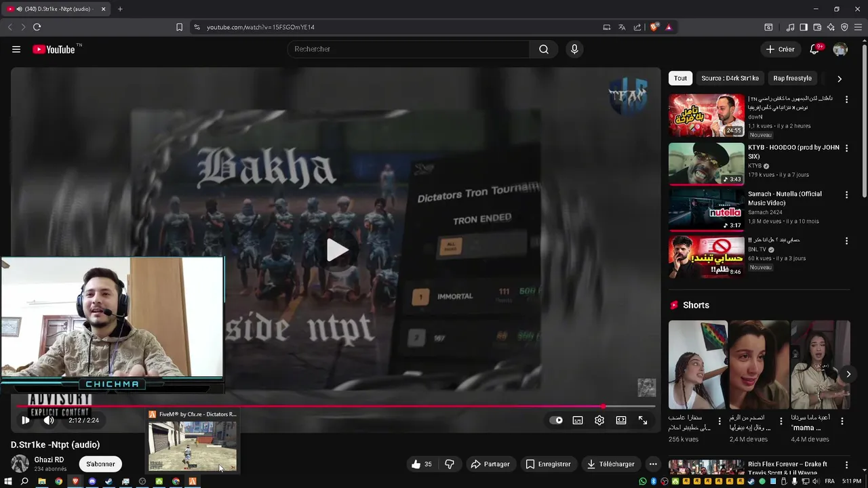The width and height of the screenshot is (868, 488).
Task: Open Brave Shields lion icon
Action: coord(654,27)
